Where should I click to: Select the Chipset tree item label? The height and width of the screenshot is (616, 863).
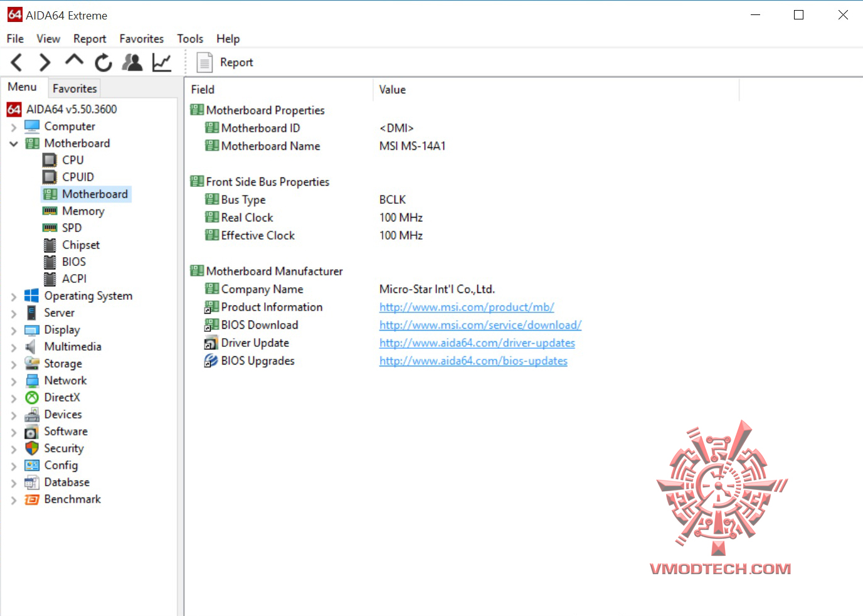point(81,245)
